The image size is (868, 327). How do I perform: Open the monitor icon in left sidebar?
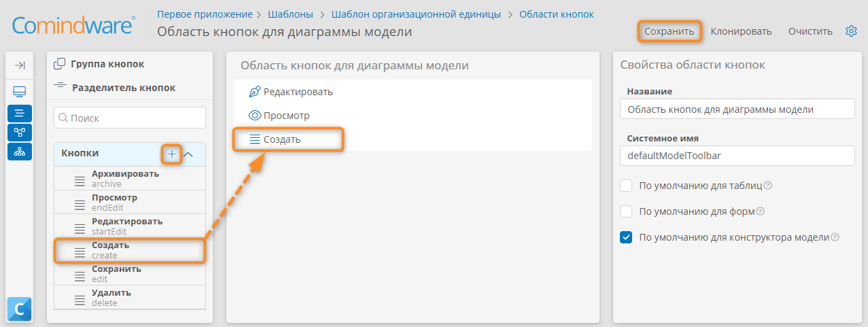pos(20,92)
